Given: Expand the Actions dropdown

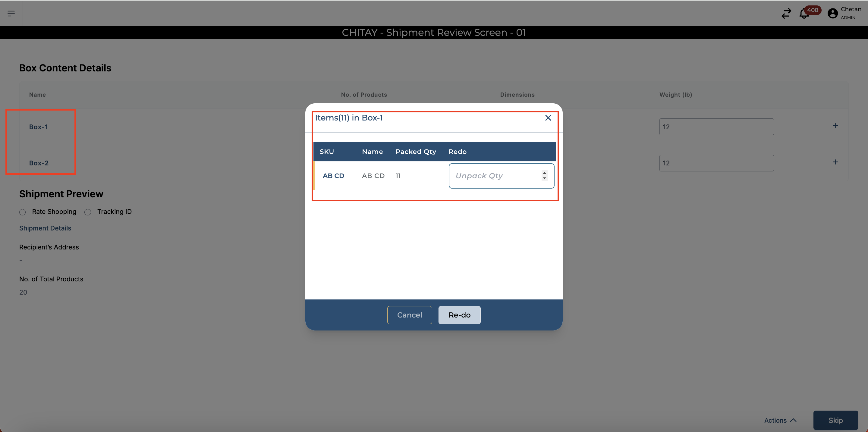Looking at the screenshot, I should [x=780, y=420].
